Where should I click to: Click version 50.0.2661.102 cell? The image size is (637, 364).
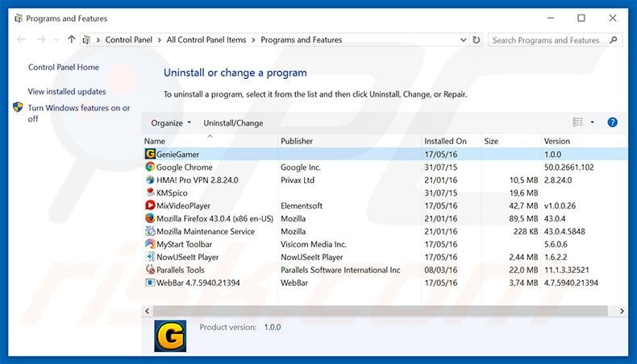568,168
